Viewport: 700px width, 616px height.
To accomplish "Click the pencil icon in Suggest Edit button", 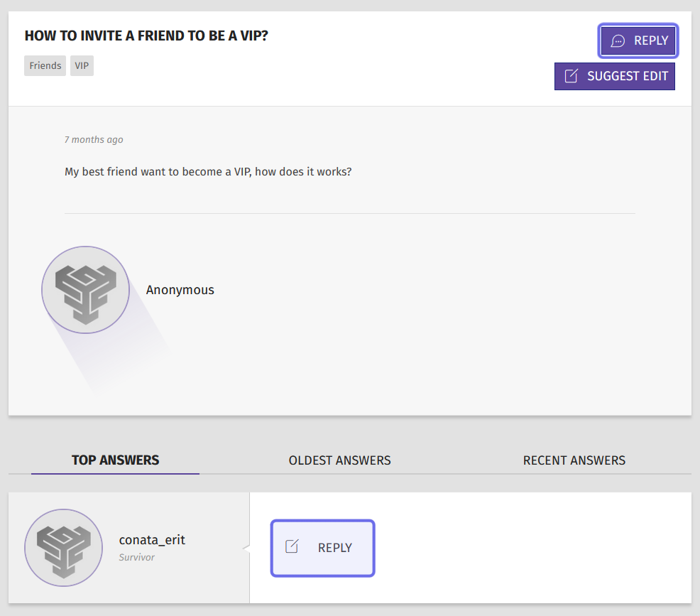I will (x=571, y=76).
